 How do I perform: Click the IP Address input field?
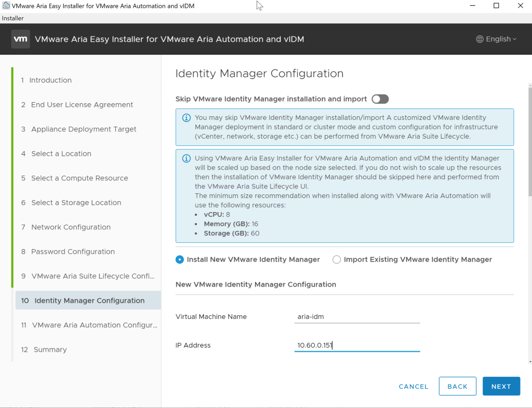point(357,345)
